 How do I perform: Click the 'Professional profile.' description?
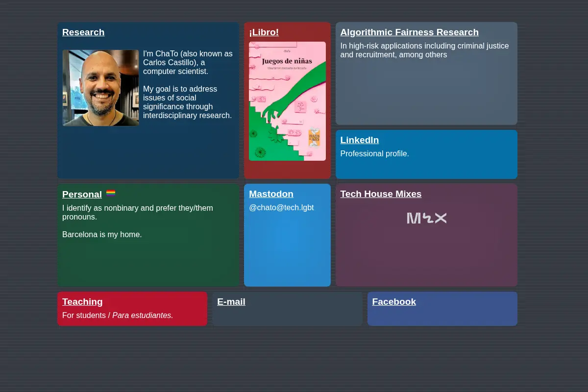click(x=374, y=154)
